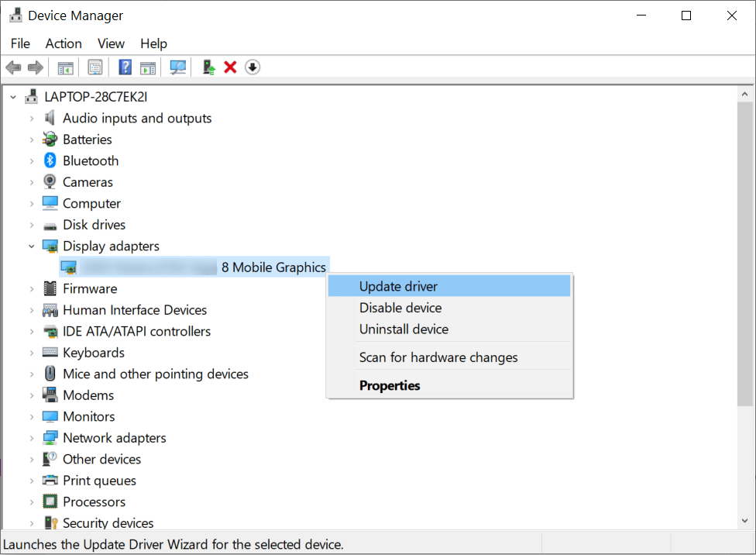The image size is (756, 555).
Task: Click the Mice and other pointing devices icon
Action: click(x=50, y=374)
